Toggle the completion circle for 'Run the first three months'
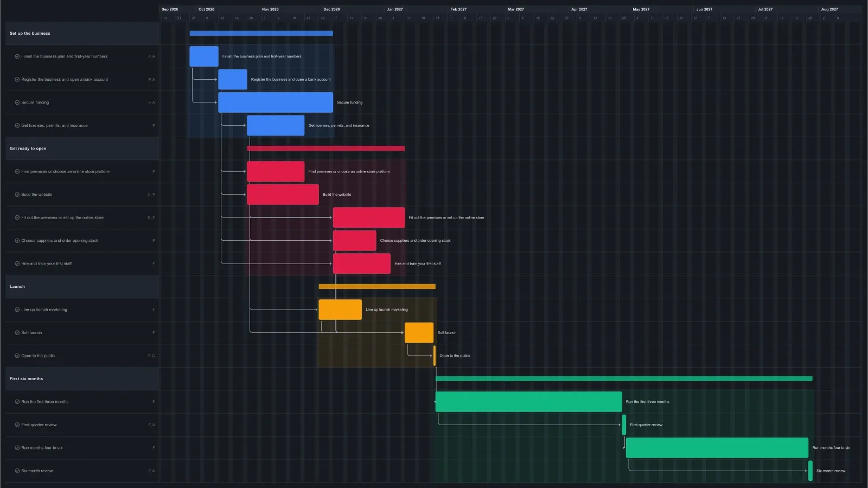Screen dimensions: 868x488 click(17, 402)
